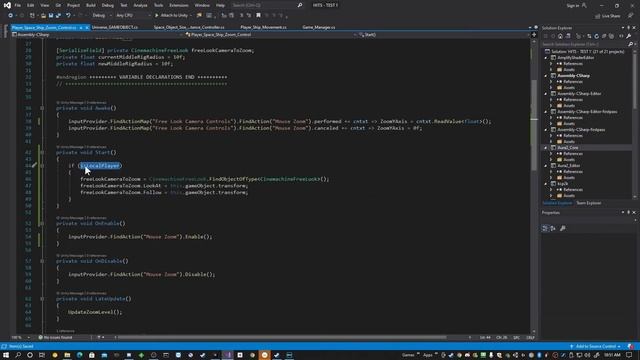Click the split editor icon above the scrollbar
Viewport: 640px width, 360px height.
click(534, 35)
